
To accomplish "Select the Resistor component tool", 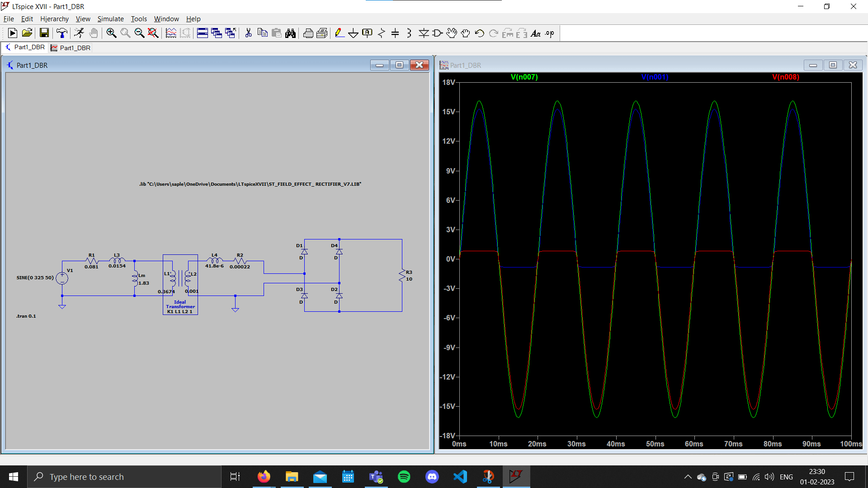I will coord(381,33).
